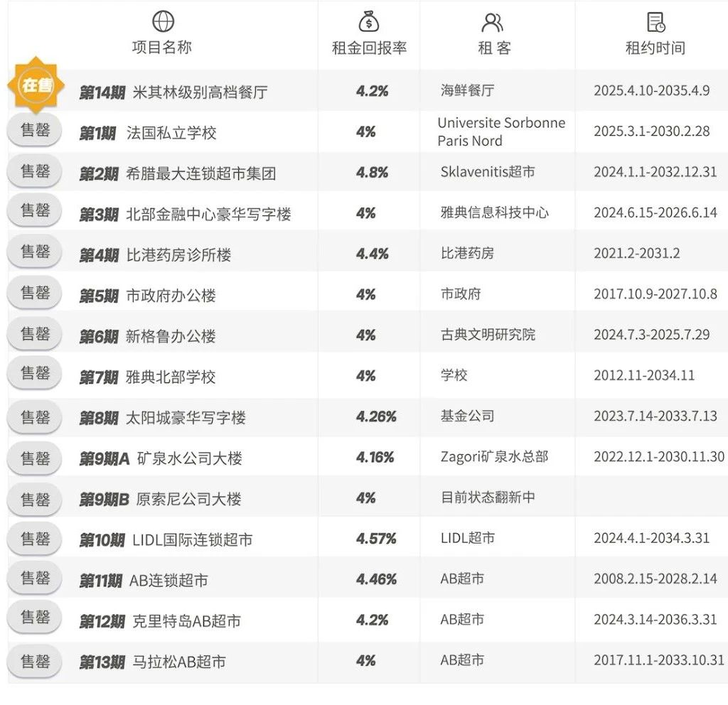
Task: Click lease period 2025.4.10-2035.4.9
Action: (x=651, y=90)
